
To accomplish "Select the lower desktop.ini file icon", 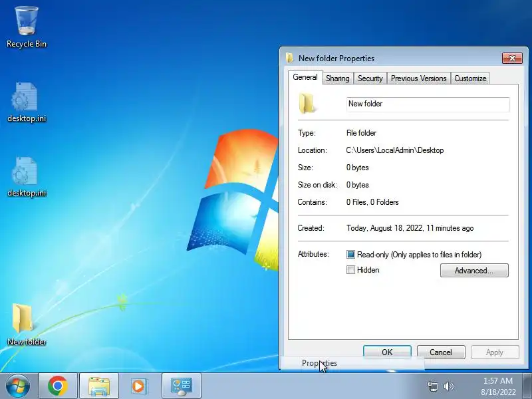I will pyautogui.click(x=27, y=177).
